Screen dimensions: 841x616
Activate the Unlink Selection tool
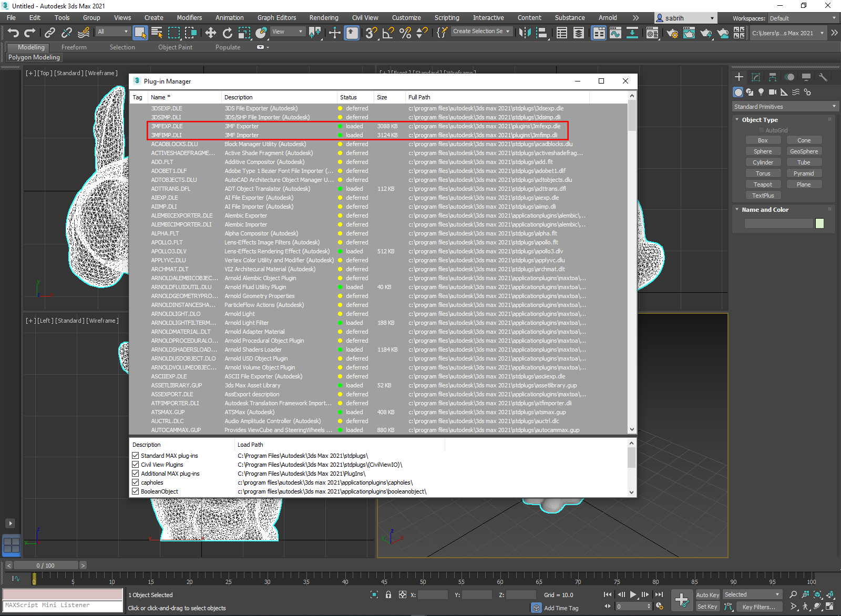(67, 33)
